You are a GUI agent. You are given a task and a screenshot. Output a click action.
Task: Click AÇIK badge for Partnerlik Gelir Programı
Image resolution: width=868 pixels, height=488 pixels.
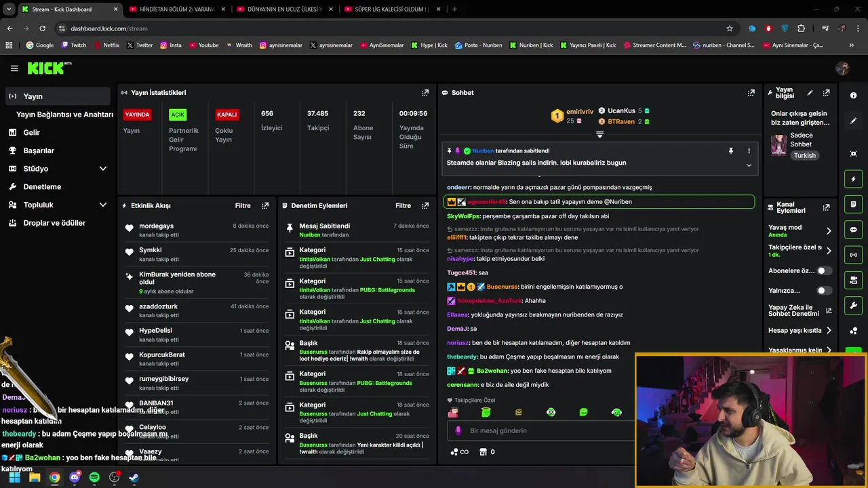click(x=178, y=115)
